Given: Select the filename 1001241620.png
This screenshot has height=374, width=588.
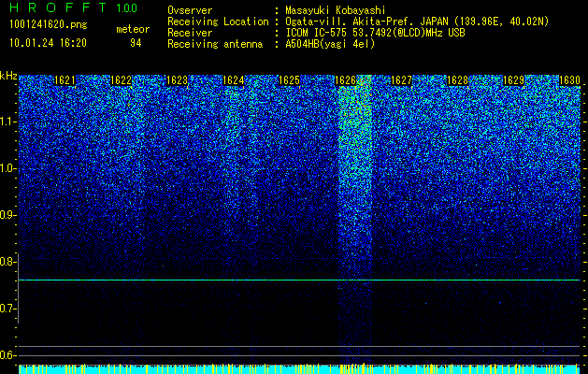Looking at the screenshot, I should 49,24.
